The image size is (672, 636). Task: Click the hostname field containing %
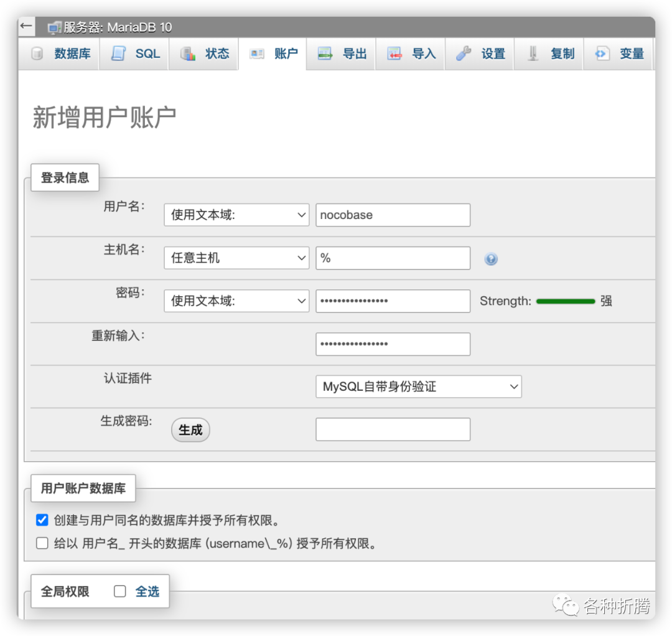point(393,258)
